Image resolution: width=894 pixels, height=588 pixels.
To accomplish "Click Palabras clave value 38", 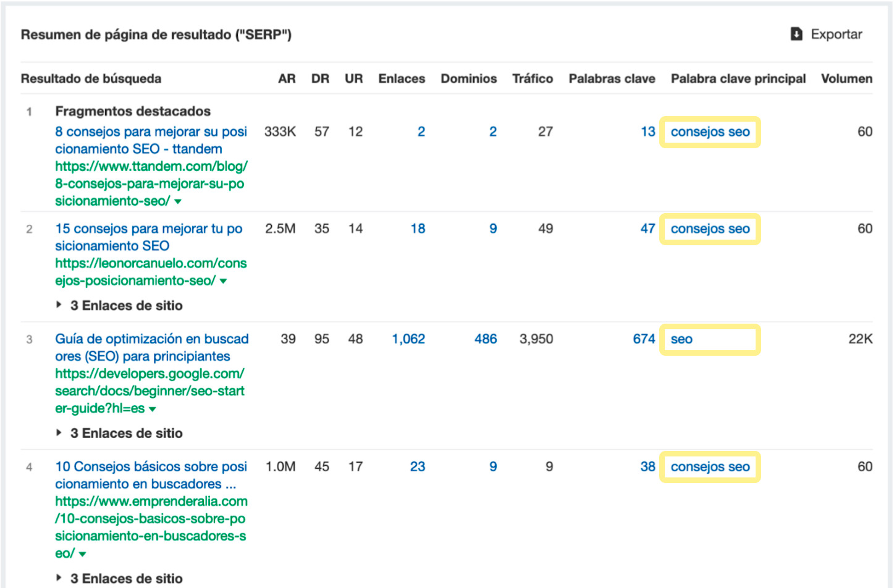I will coord(647,467).
